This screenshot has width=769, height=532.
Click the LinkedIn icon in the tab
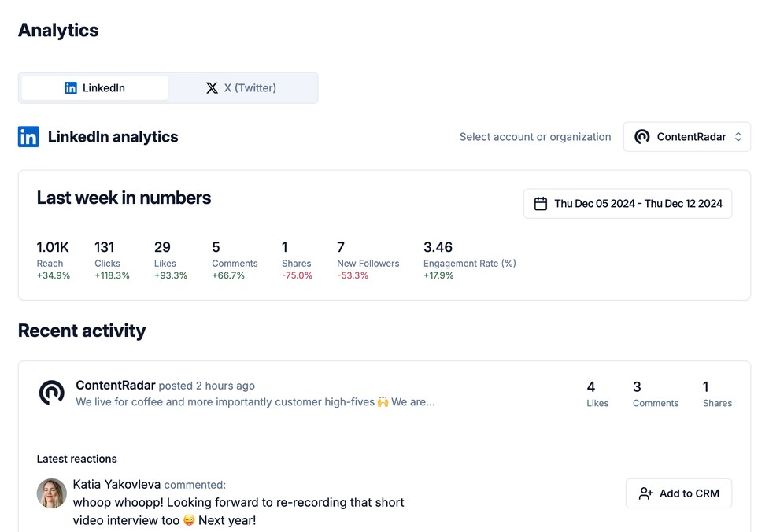(x=71, y=88)
